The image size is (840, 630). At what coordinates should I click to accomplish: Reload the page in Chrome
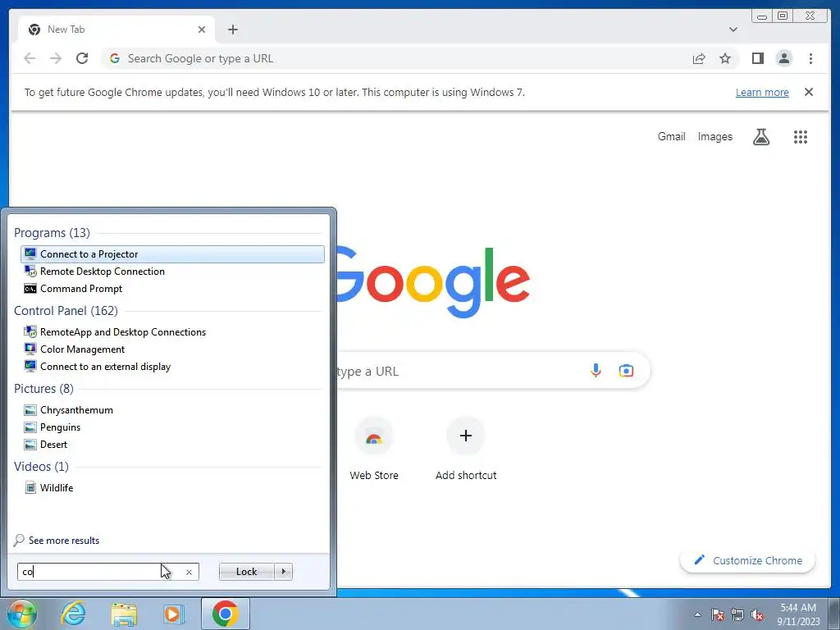click(x=82, y=58)
